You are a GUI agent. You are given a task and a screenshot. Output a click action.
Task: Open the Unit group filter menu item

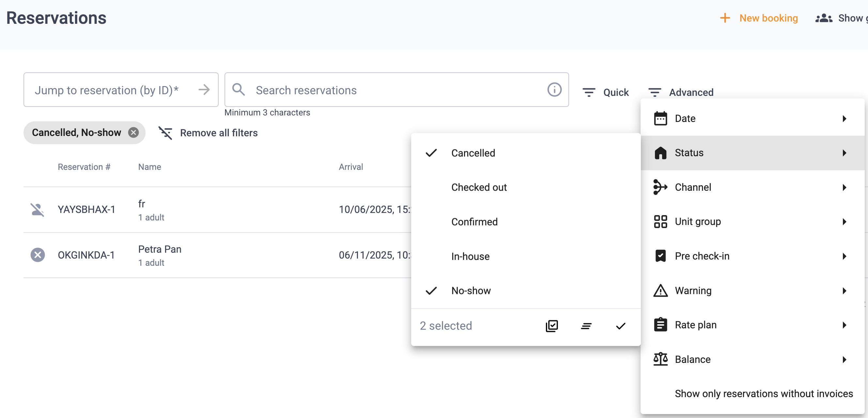pos(752,221)
